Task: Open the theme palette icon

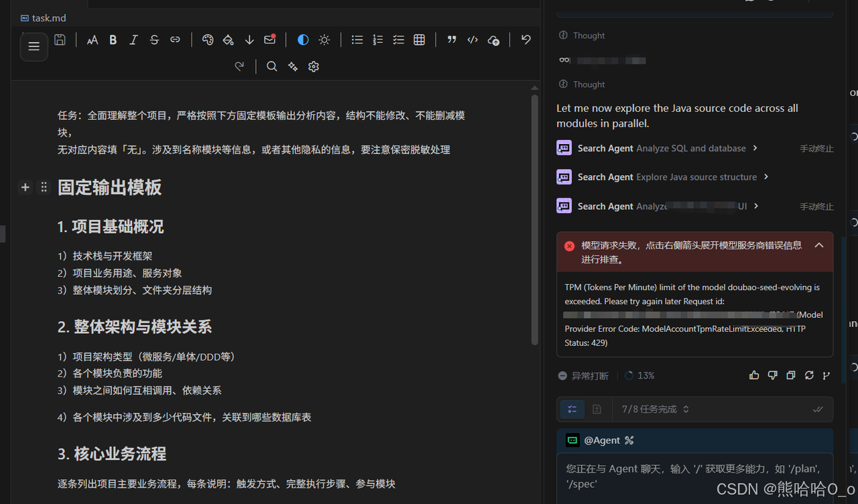Action: [208, 40]
